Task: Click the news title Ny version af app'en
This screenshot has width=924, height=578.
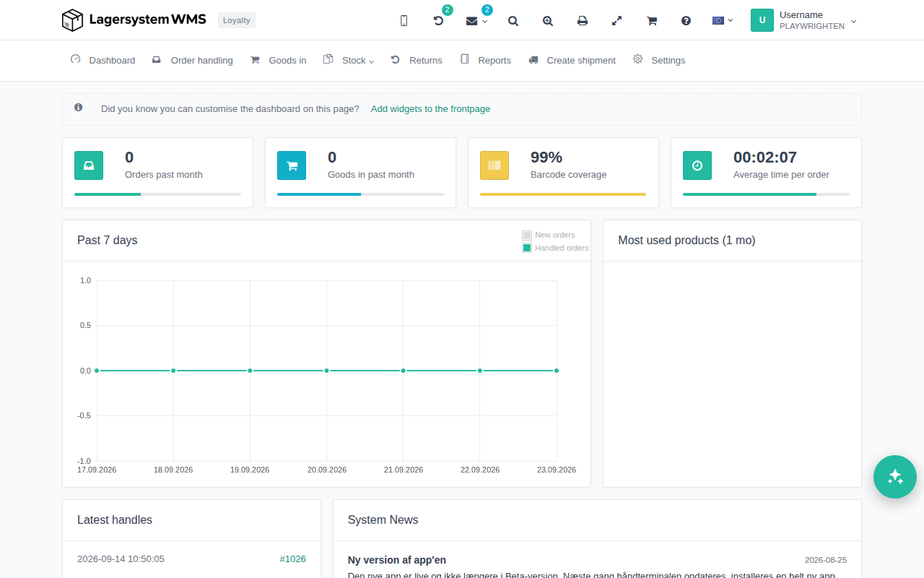Action: [x=397, y=560]
